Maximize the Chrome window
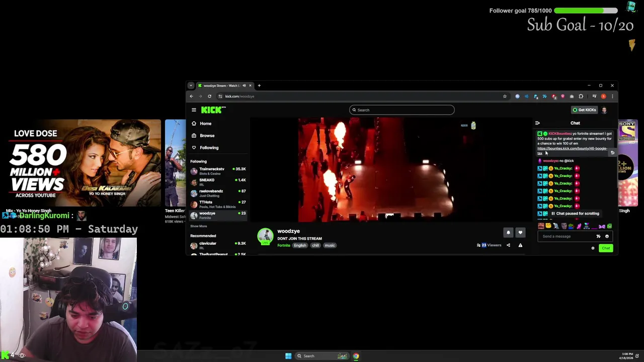The image size is (644, 362). coord(600,85)
